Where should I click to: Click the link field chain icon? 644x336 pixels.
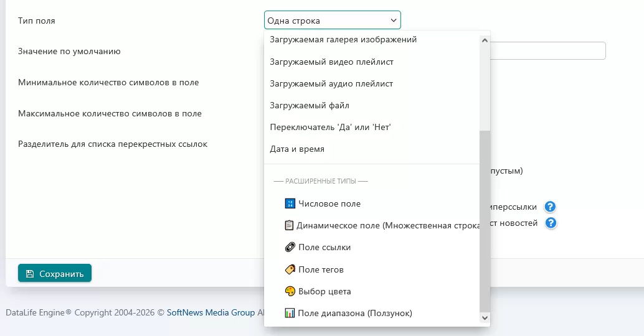point(290,247)
